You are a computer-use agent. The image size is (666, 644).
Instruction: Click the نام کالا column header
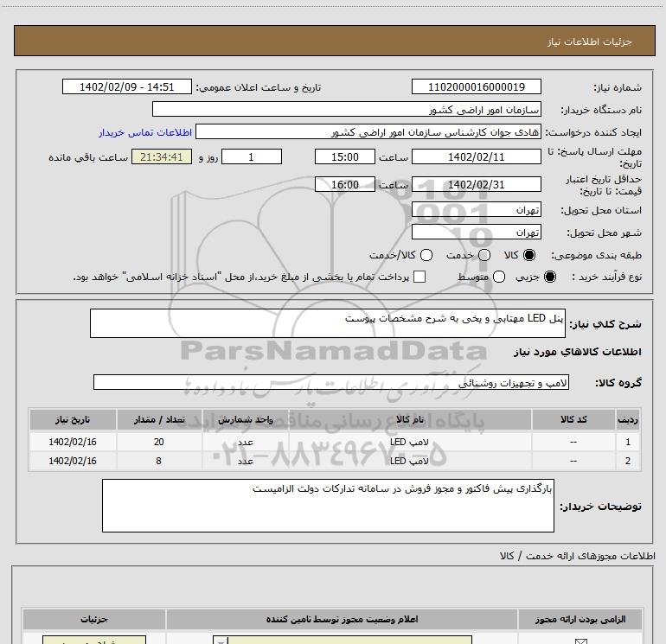tap(410, 419)
